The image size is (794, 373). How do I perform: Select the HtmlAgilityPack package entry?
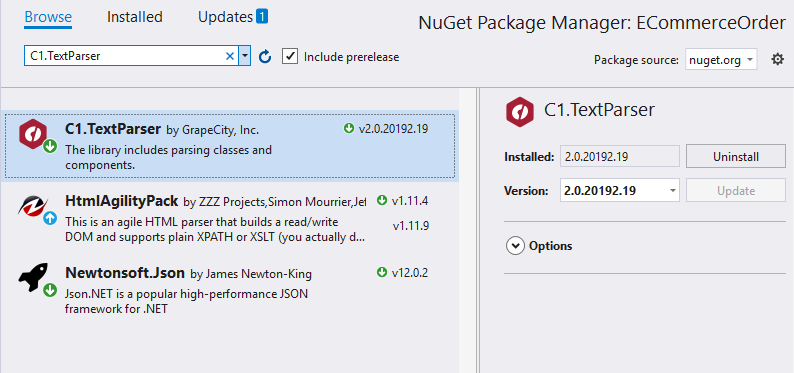click(230, 218)
